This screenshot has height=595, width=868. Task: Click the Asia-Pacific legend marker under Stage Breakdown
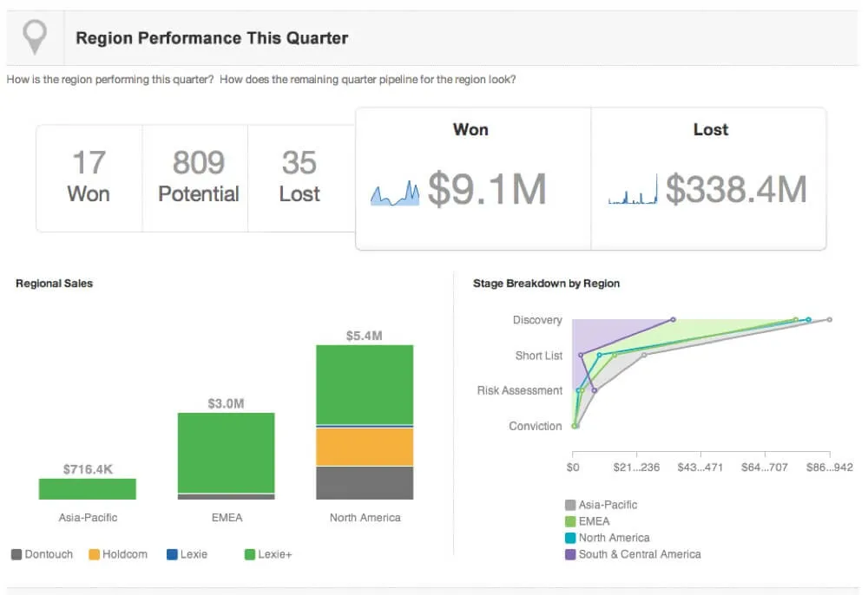570,504
